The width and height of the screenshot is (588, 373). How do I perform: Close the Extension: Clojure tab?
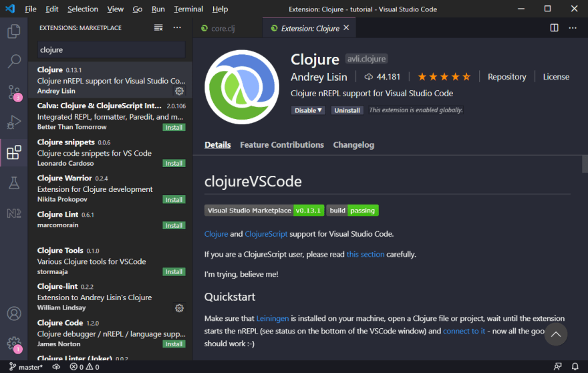[x=346, y=28]
